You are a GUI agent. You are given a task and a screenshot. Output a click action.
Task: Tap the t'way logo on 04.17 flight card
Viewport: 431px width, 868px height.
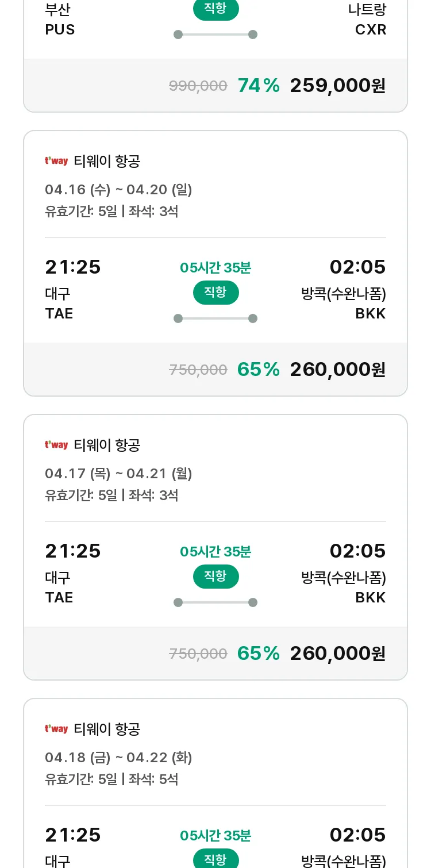point(56,445)
